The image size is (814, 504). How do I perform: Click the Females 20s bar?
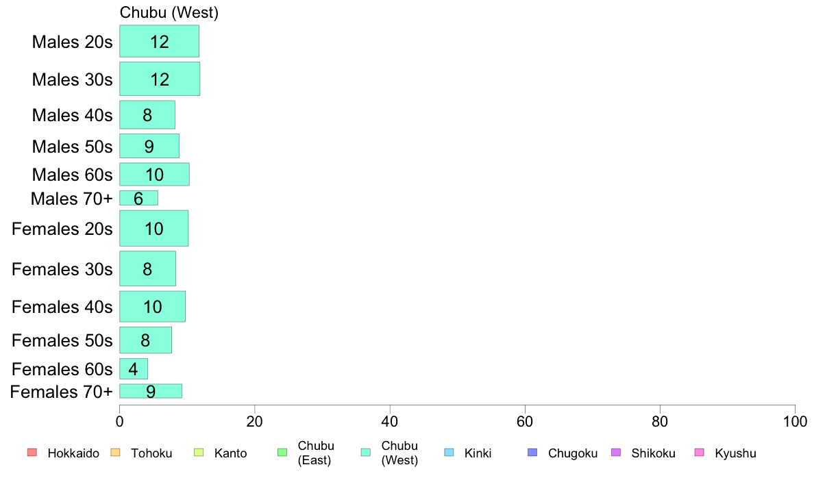[154, 229]
